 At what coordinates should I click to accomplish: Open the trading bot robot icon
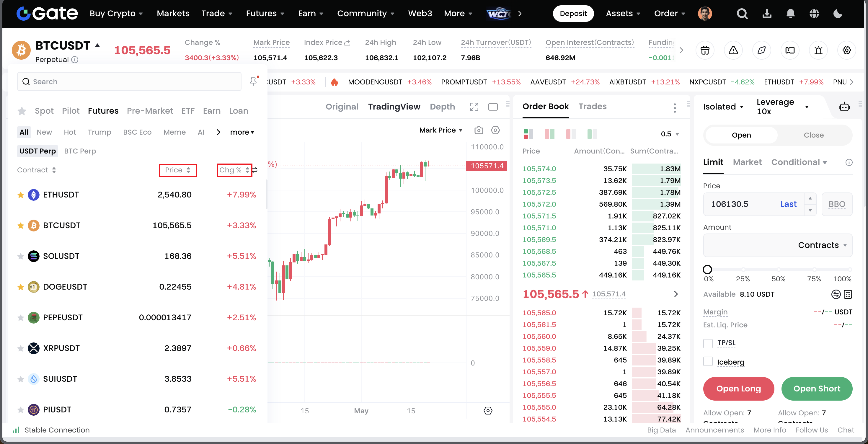[x=844, y=107]
